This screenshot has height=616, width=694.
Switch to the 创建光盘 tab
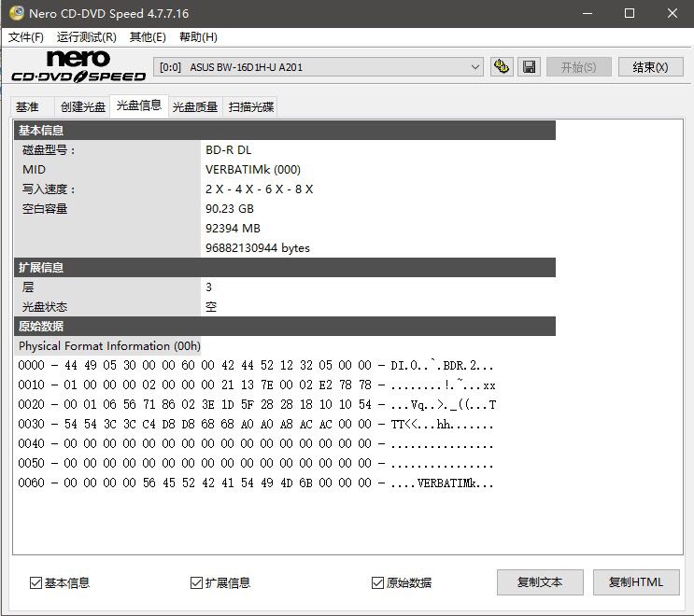pos(83,107)
